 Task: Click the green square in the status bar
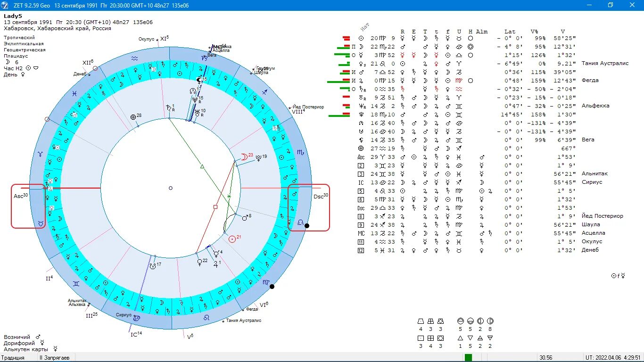[x=468, y=358]
